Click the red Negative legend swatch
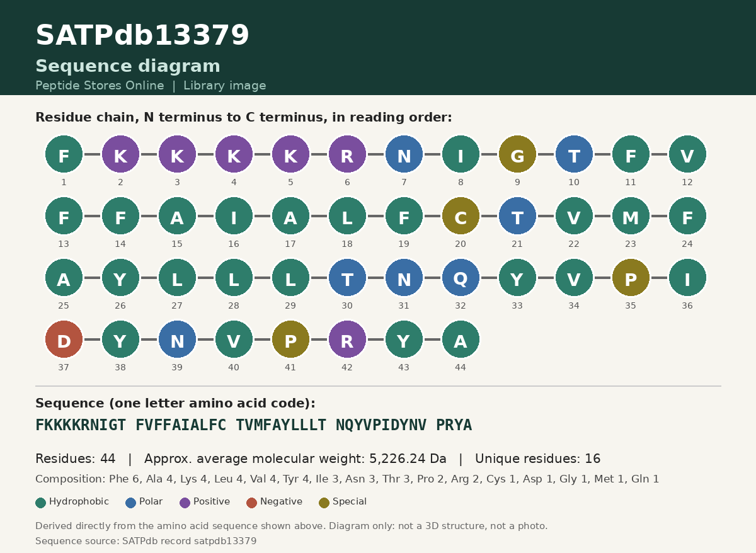Screen dimensions: 756x553 252,503
